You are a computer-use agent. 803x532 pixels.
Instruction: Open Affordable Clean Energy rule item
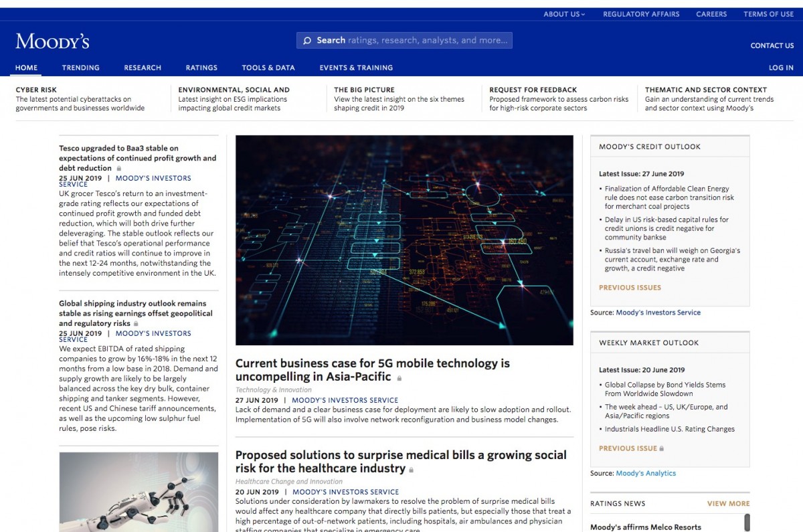[x=668, y=197]
